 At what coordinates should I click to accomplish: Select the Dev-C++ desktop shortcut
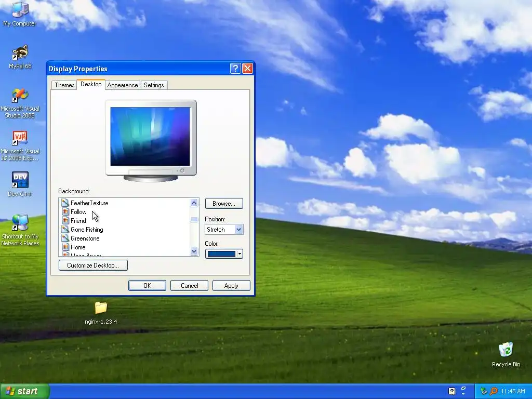[20, 184]
